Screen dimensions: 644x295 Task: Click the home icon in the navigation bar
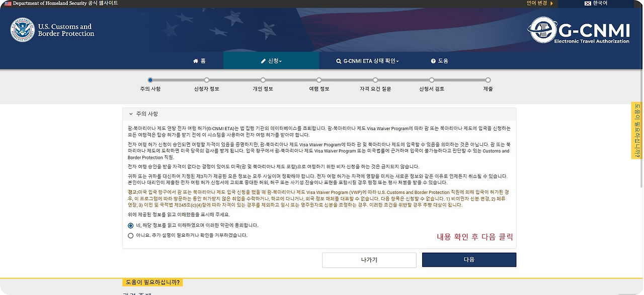tap(196, 60)
